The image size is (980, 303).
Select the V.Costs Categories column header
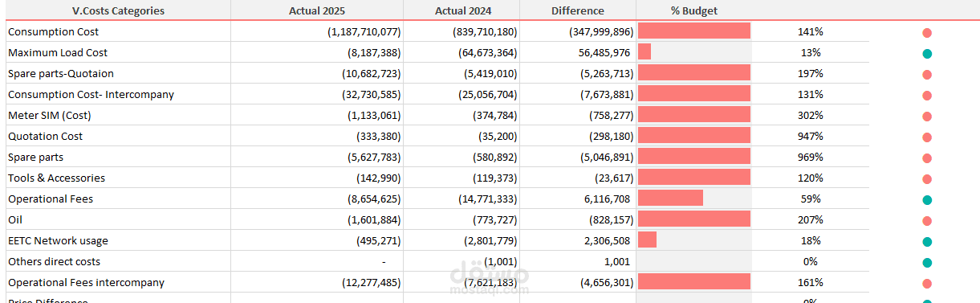(x=118, y=10)
